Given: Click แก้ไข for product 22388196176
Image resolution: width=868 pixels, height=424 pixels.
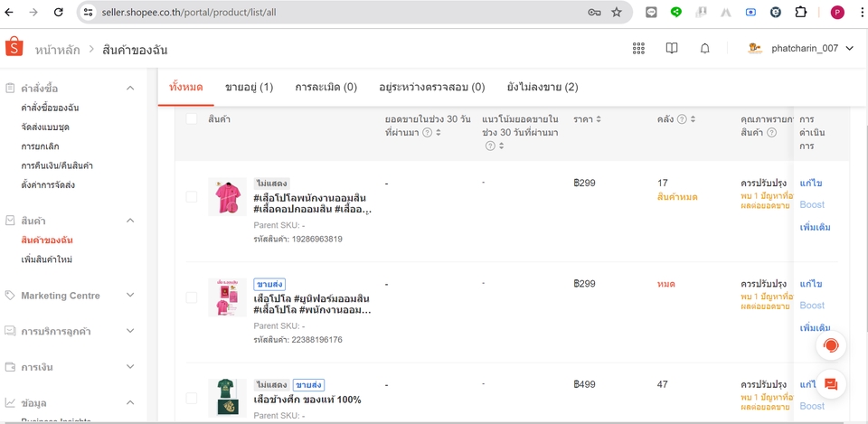Looking at the screenshot, I should click(x=811, y=284).
